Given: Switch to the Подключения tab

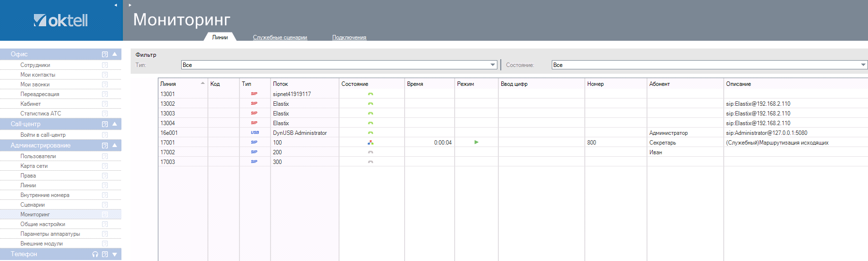Looking at the screenshot, I should coord(349,37).
